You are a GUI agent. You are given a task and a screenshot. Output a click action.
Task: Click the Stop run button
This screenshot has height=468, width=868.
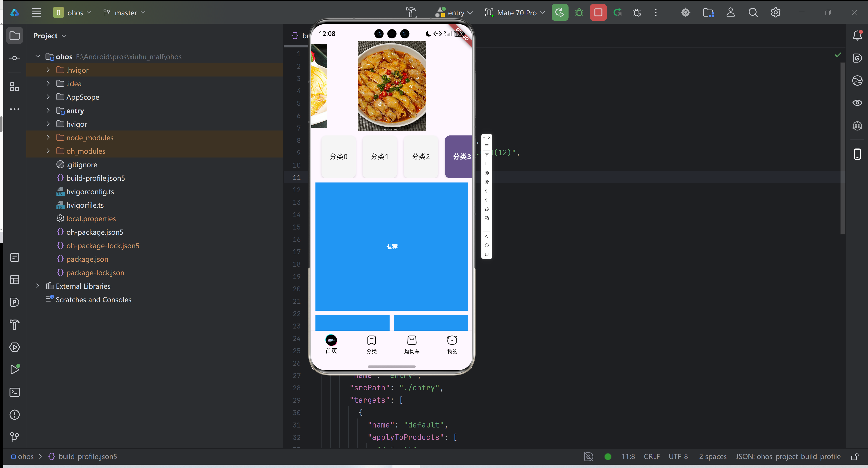pos(598,13)
